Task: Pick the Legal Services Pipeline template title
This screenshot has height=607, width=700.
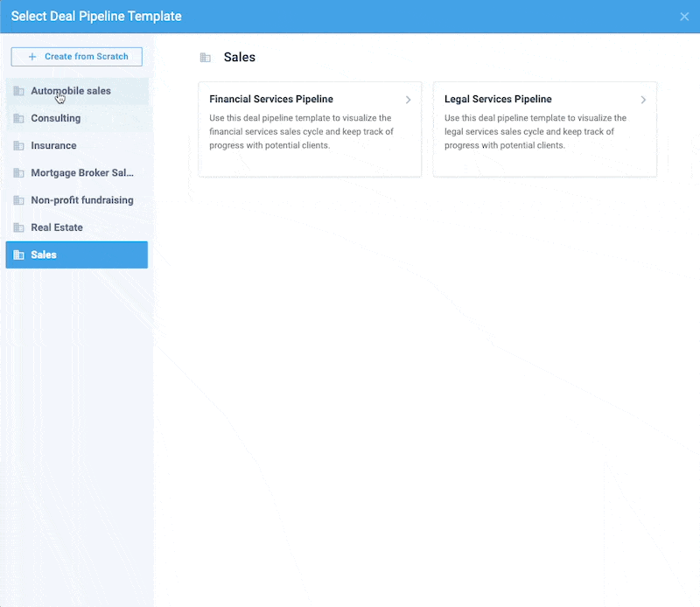Action: tap(498, 100)
